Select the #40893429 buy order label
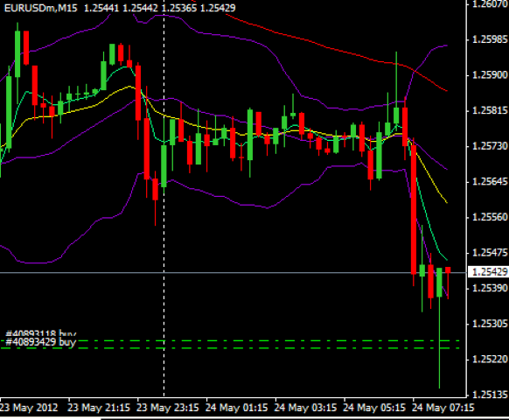The image size is (509, 420). coord(41,342)
